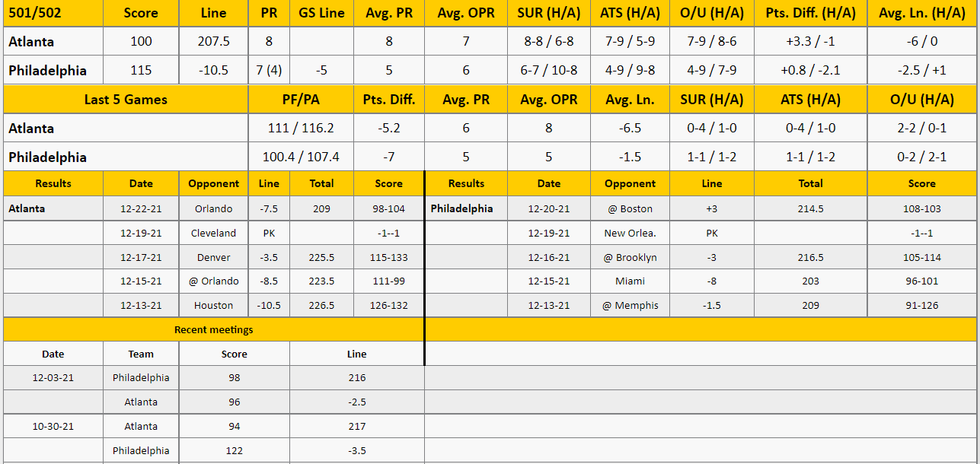Viewport: 980px width, 464px height.
Task: Select the 126-132 Houston score cell
Action: [x=388, y=305]
